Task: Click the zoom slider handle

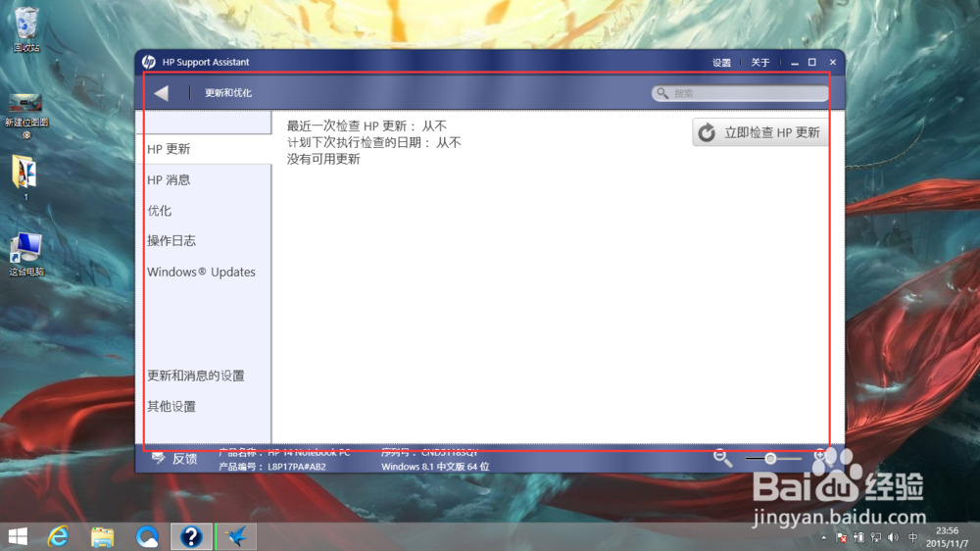Action: pyautogui.click(x=770, y=459)
